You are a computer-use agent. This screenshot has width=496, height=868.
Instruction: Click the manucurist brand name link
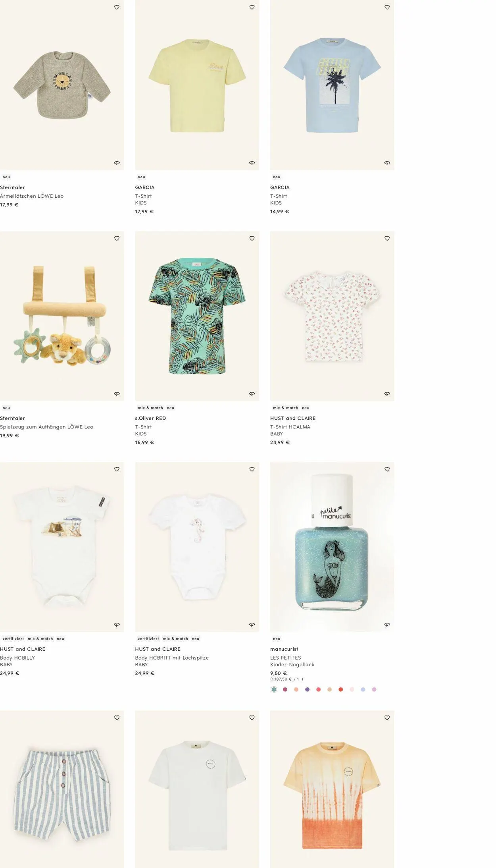284,649
